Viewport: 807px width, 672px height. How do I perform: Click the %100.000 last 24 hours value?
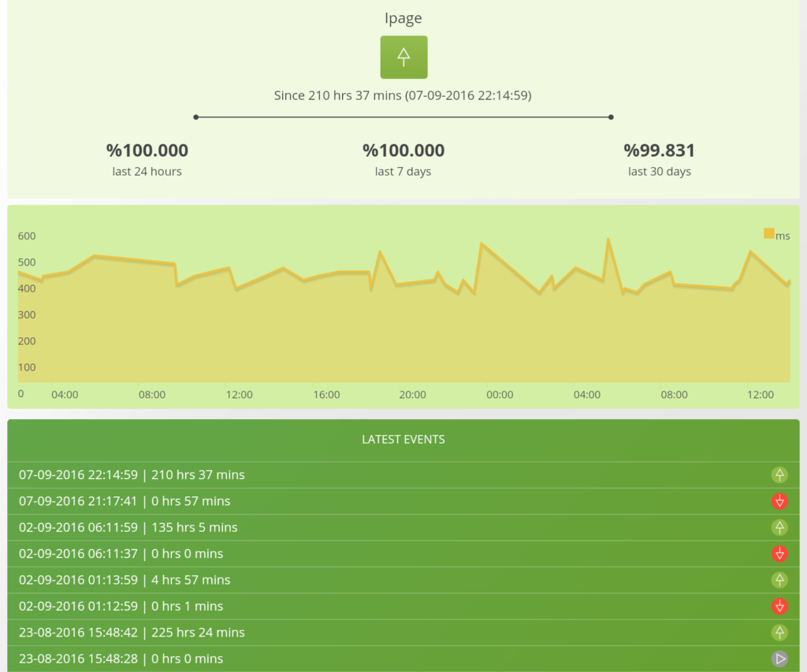tap(147, 150)
